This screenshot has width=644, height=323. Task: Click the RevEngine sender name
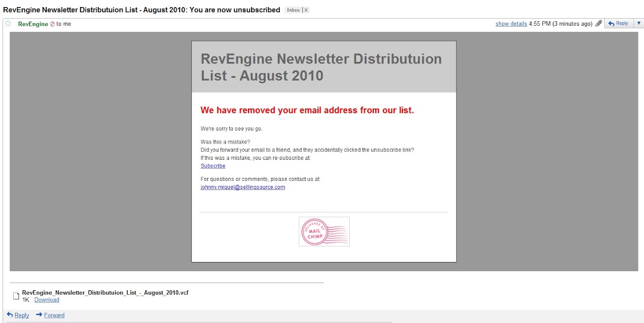click(x=33, y=24)
